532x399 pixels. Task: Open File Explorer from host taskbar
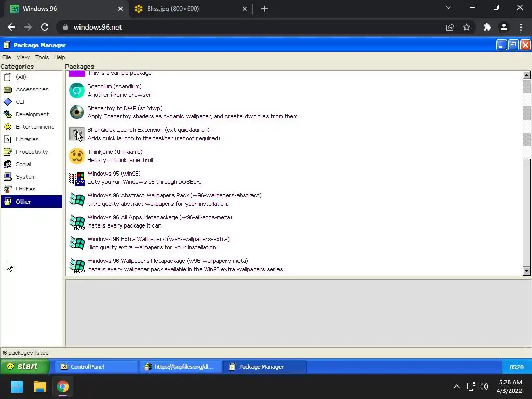39,387
